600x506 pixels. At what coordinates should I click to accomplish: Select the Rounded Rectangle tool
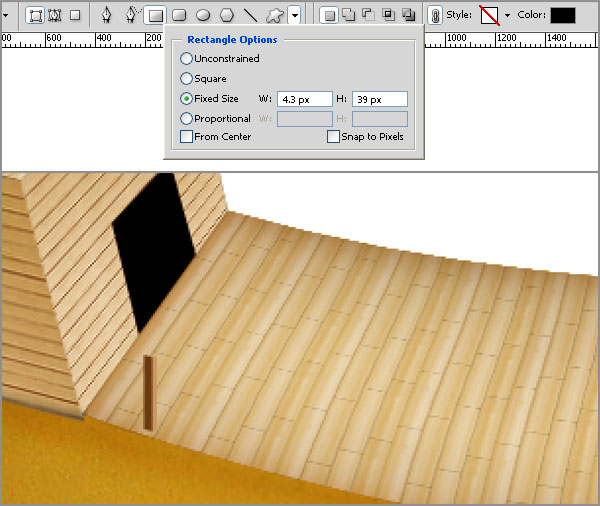coord(179,15)
